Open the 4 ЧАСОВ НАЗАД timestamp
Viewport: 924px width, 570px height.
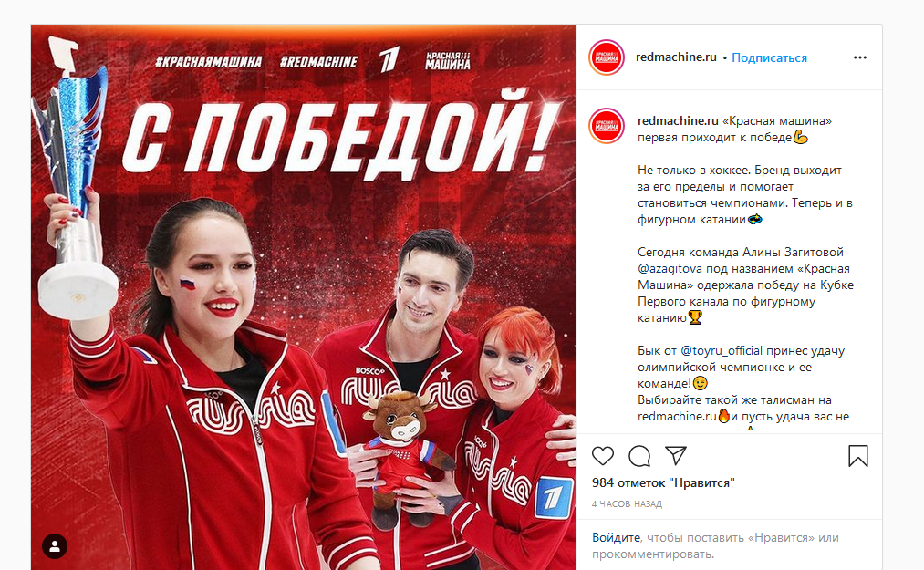(x=627, y=504)
